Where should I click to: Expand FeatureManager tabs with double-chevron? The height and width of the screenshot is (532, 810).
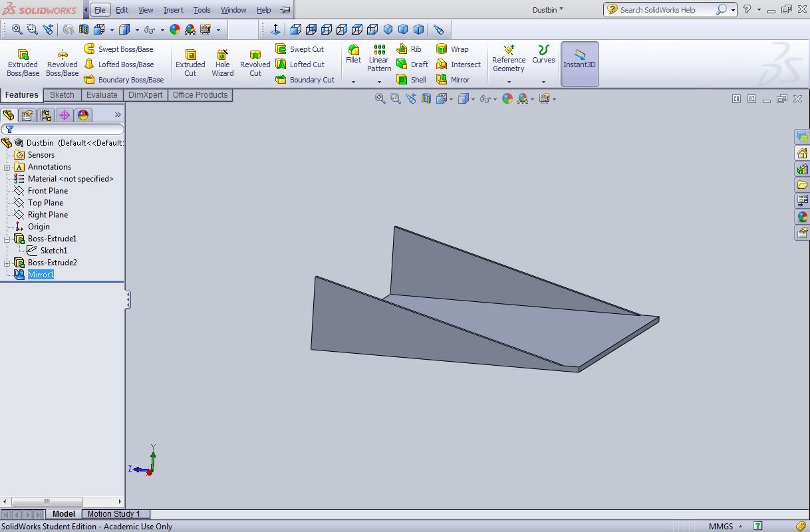[118, 115]
